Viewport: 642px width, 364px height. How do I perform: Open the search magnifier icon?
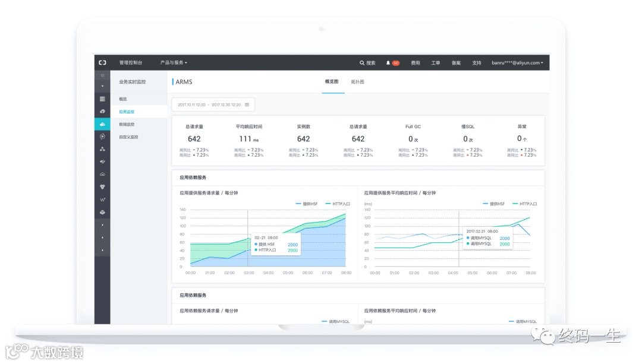[362, 63]
